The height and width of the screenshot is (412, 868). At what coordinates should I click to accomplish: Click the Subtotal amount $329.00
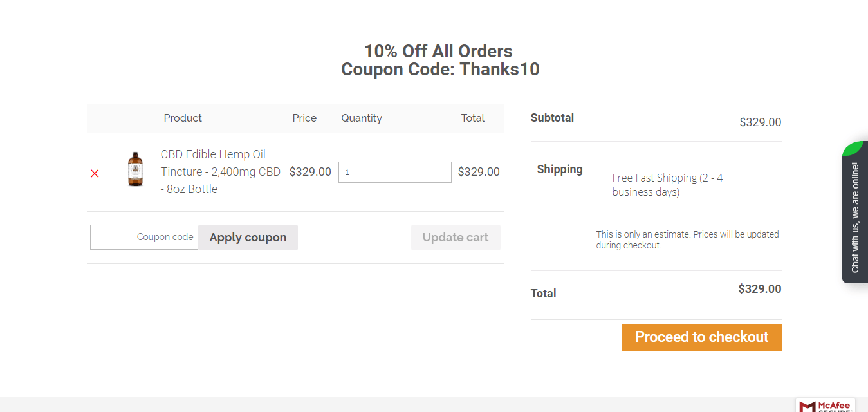pyautogui.click(x=761, y=122)
